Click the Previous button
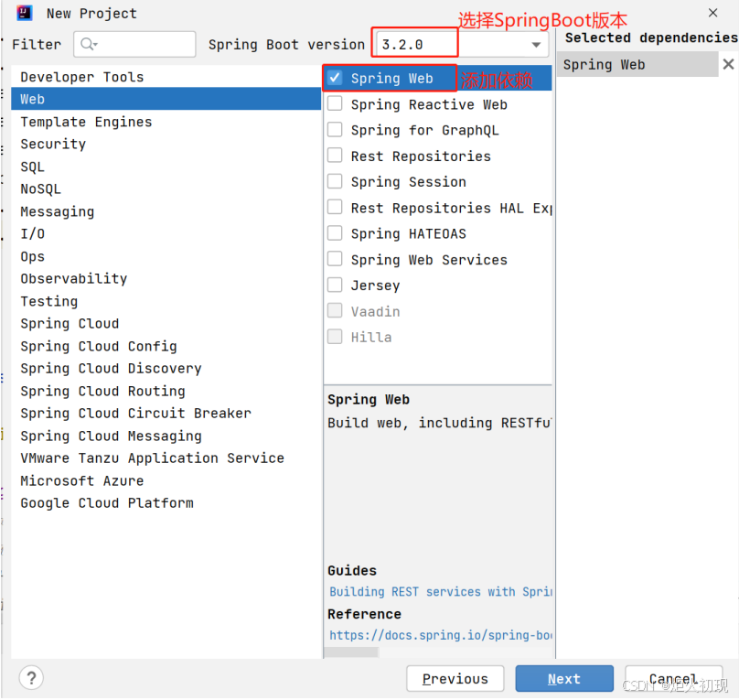Image resolution: width=739 pixels, height=700 pixels. (x=455, y=678)
